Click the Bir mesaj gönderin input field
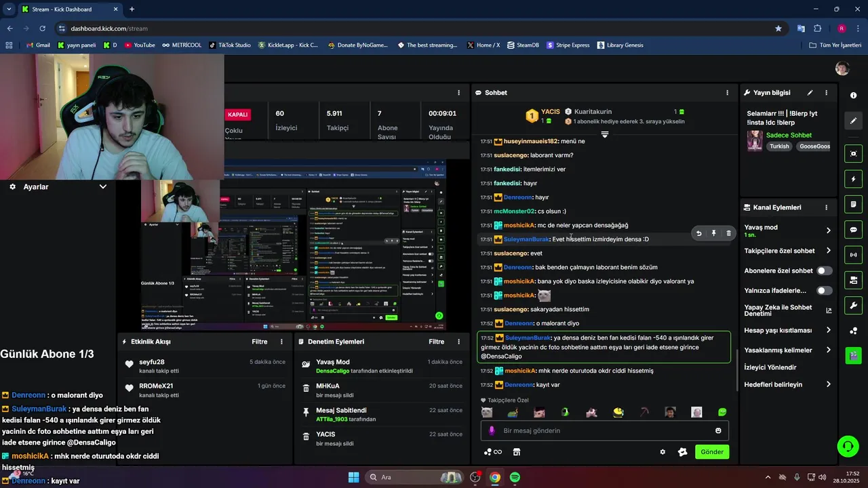868x488 pixels. pyautogui.click(x=606, y=430)
